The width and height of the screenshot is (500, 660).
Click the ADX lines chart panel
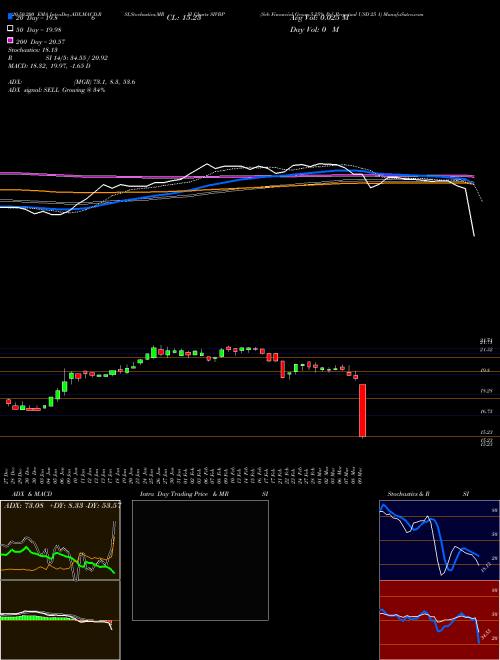coord(60,540)
